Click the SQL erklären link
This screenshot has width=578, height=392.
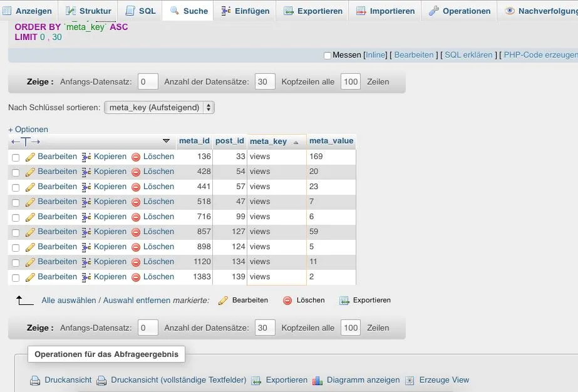click(468, 55)
